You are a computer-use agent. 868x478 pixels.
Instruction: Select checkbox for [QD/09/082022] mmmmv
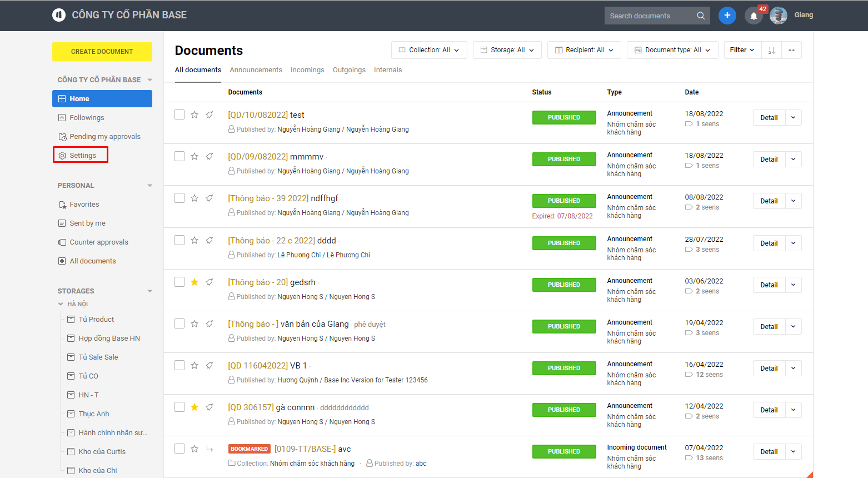tap(179, 156)
